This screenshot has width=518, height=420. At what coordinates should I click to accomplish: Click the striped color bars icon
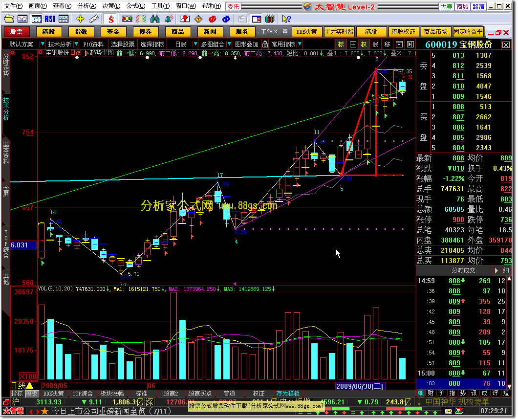coord(141,19)
